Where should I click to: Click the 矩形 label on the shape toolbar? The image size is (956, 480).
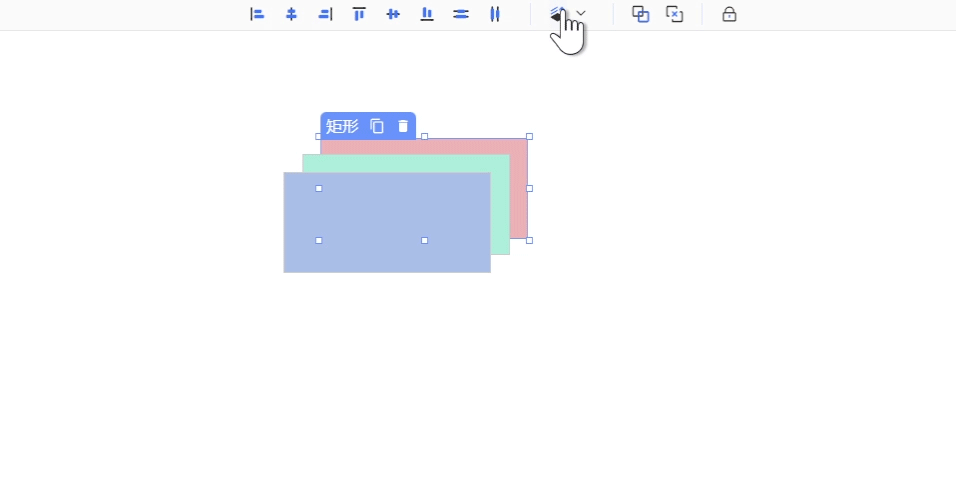pos(342,126)
